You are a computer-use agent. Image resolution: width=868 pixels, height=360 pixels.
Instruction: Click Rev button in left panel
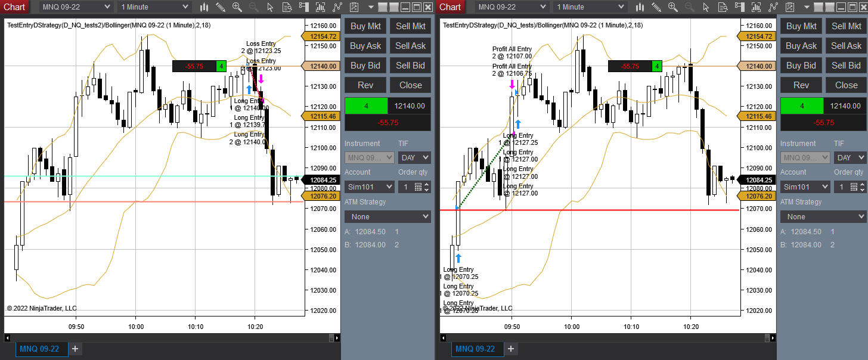pos(365,85)
